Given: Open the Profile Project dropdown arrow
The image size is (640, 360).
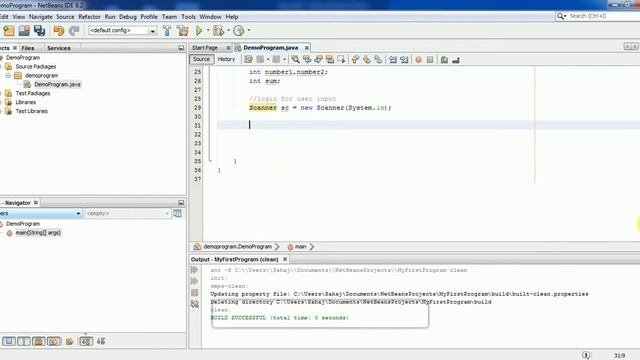Looking at the screenshot, I should tap(249, 31).
